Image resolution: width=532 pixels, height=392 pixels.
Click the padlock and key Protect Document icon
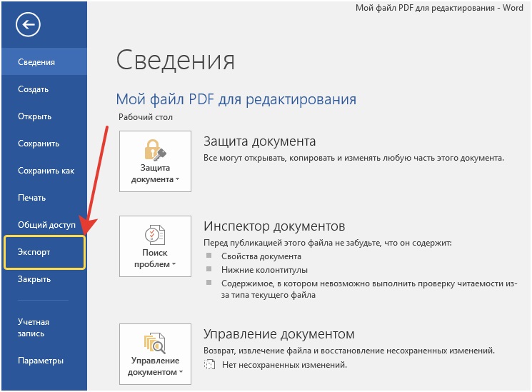tap(155, 150)
